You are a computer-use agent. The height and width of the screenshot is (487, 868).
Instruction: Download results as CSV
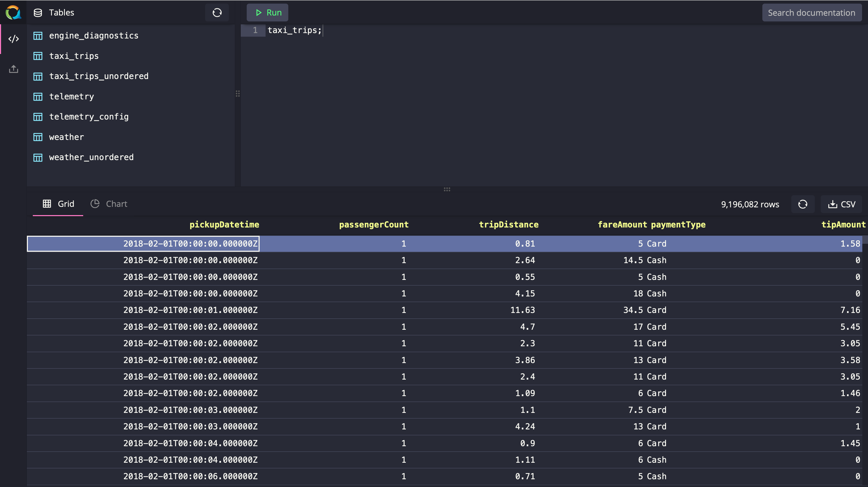(x=841, y=204)
